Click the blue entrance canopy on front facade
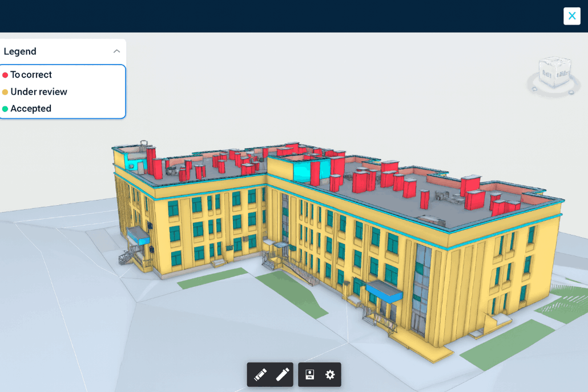Image resolution: width=588 pixels, height=392 pixels. click(384, 292)
